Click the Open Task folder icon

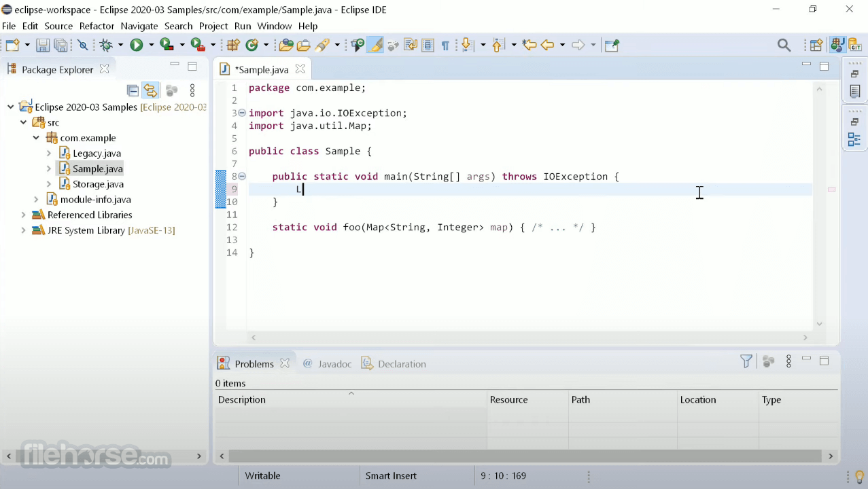coord(304,46)
